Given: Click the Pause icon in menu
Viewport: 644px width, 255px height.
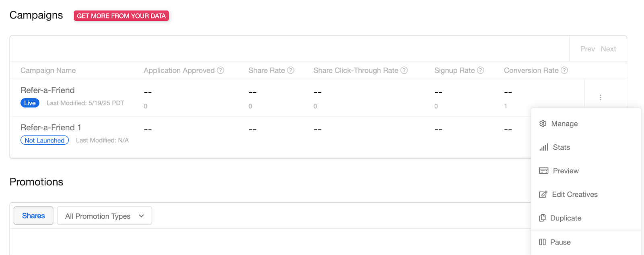Looking at the screenshot, I should pos(542,242).
